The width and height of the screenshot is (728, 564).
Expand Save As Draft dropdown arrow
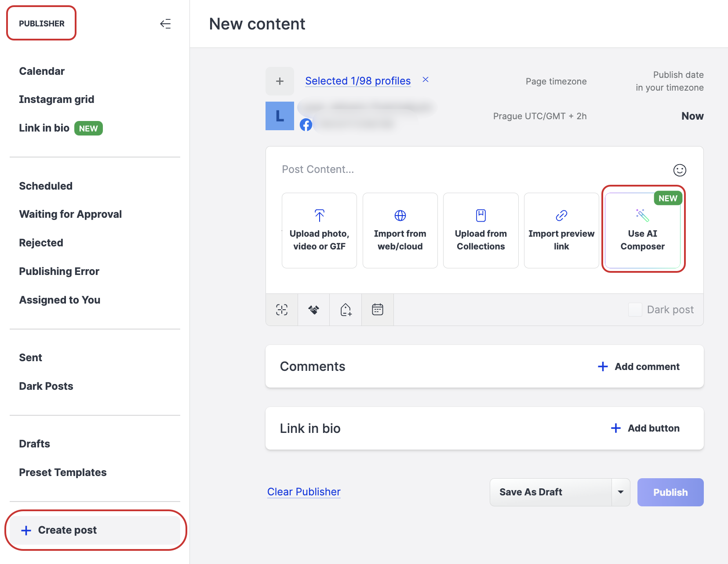tap(620, 492)
